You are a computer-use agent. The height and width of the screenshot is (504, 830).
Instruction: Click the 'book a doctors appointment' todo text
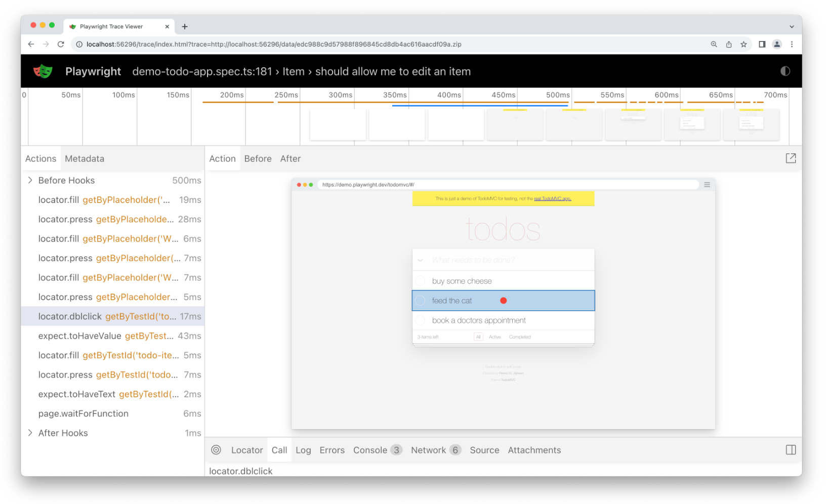(479, 320)
